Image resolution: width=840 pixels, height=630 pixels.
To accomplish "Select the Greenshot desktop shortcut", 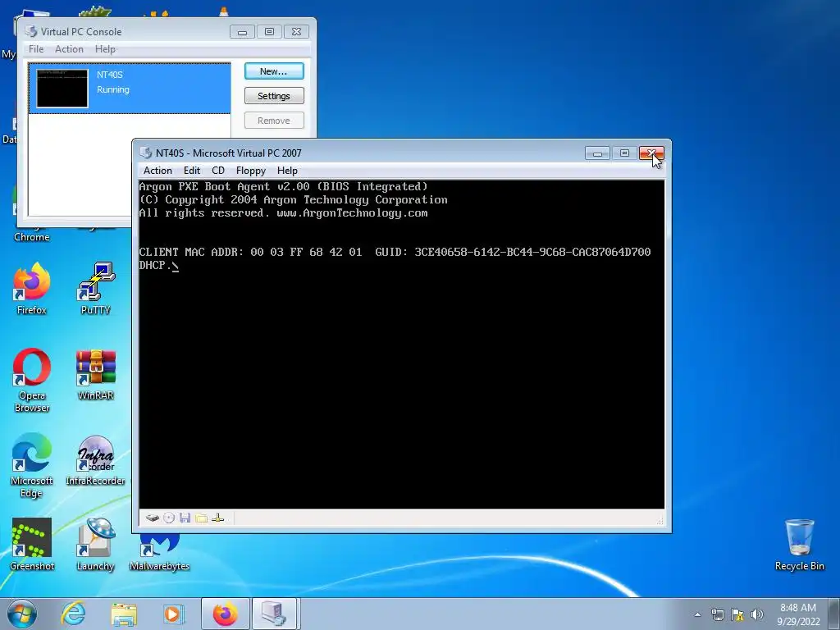I will [32, 545].
